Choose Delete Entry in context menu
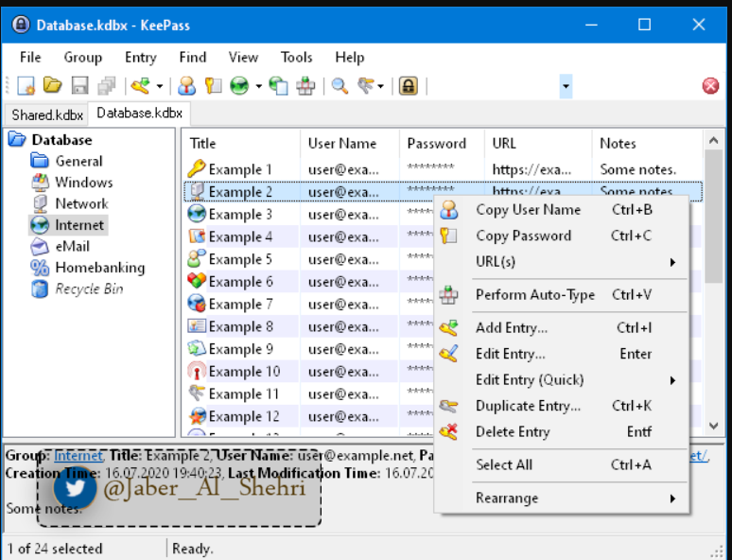Image resolution: width=732 pixels, height=560 pixels. [562, 432]
